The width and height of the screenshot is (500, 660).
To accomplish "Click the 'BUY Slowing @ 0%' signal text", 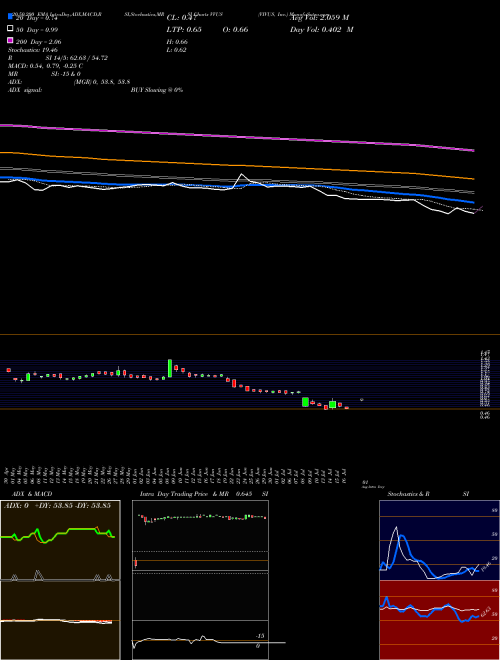I will coord(157,90).
